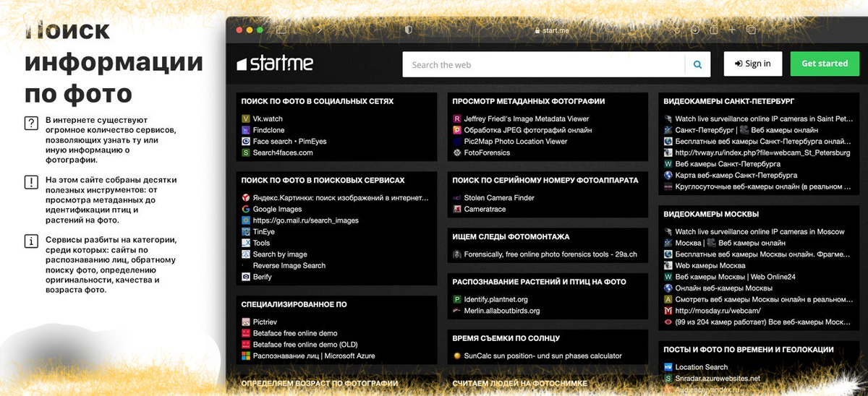The width and height of the screenshot is (868, 396).
Task: Click the FotoForensics favicon
Action: (457, 152)
